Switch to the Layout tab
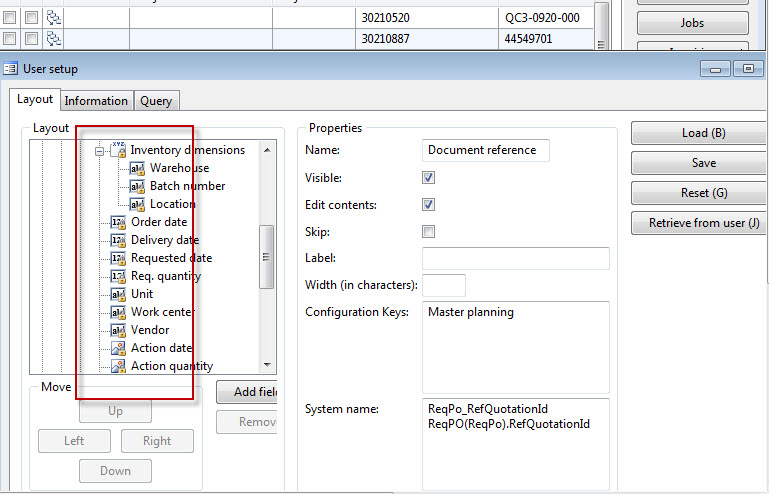The width and height of the screenshot is (776, 495). point(35,99)
